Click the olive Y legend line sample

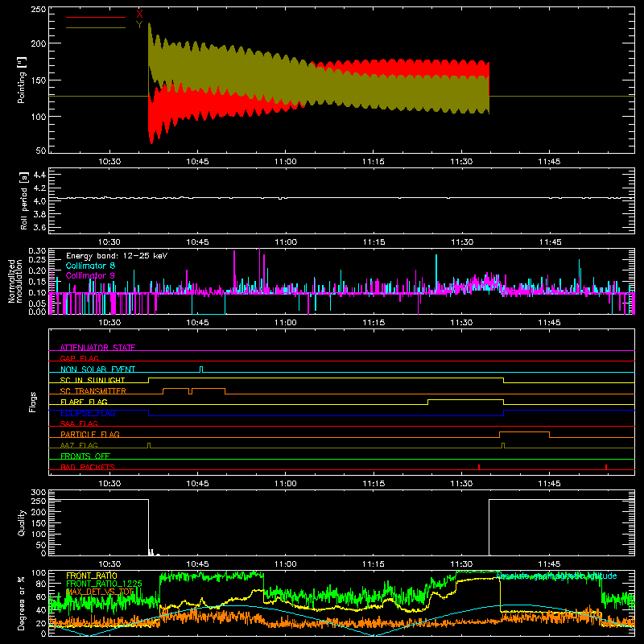point(96,27)
